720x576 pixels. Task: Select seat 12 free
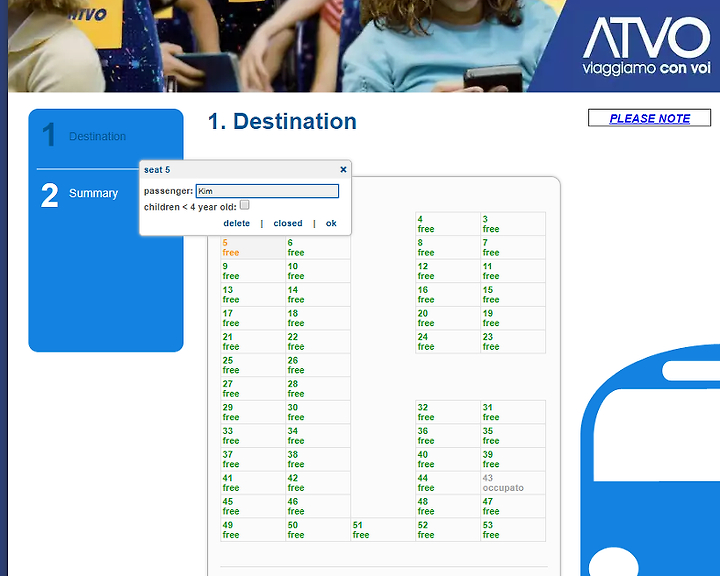click(x=448, y=271)
